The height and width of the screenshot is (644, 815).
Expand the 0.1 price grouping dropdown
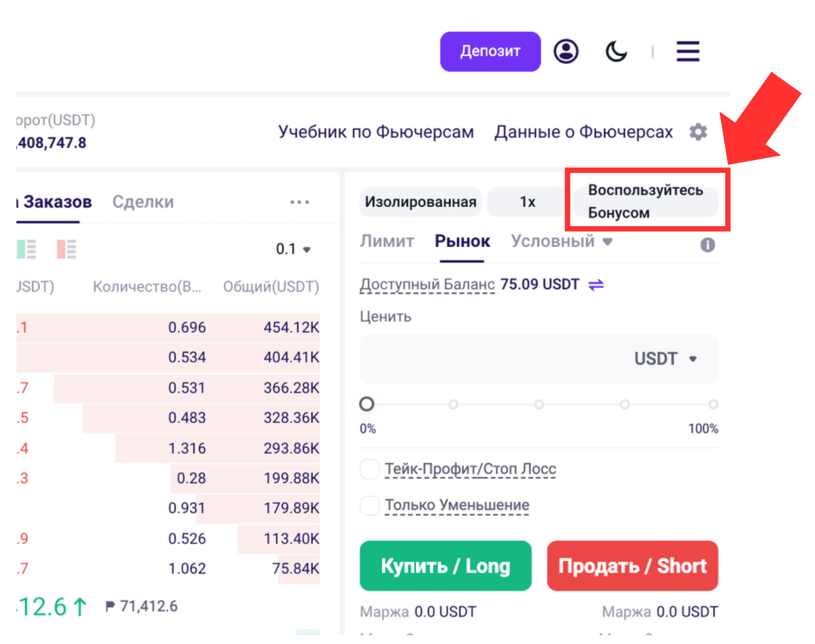click(293, 249)
